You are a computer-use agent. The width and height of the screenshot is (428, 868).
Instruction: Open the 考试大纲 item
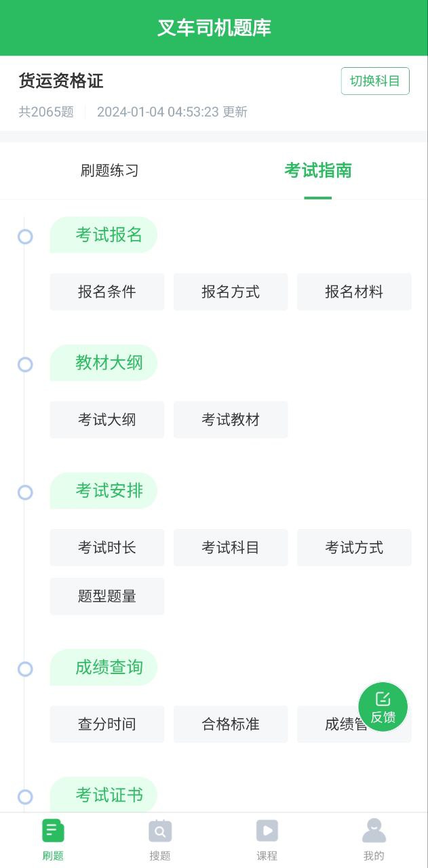[107, 420]
